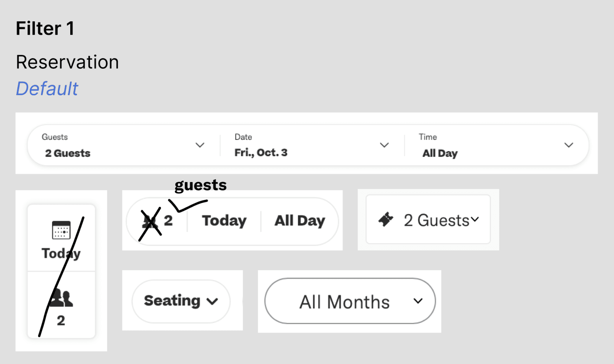Click the All Day time value in top bar
This screenshot has width=614, height=364.
(x=440, y=153)
